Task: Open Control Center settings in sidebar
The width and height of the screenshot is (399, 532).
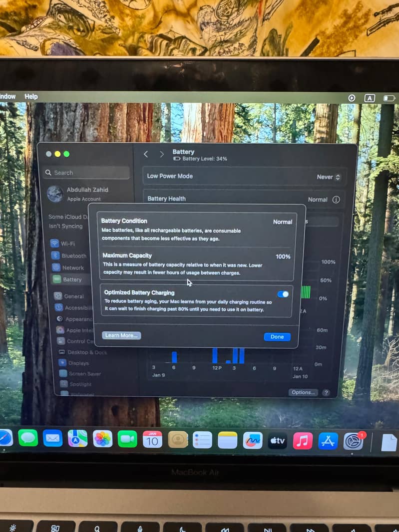Action: tap(75, 341)
